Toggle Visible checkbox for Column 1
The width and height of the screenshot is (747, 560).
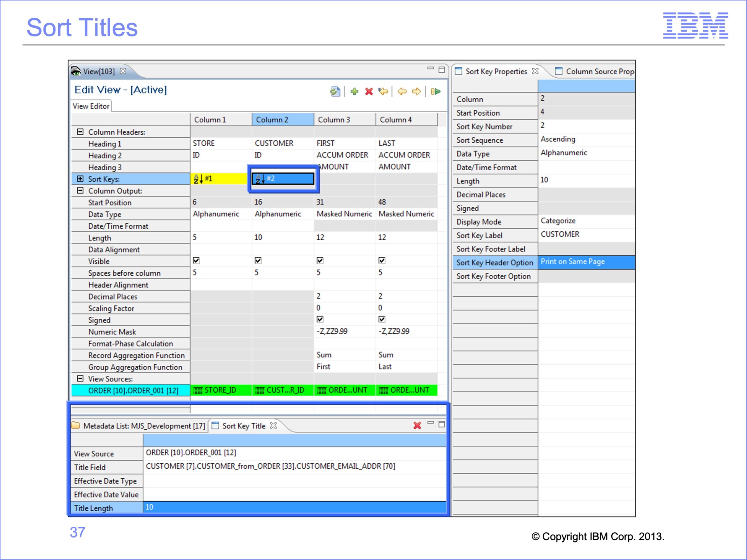pyautogui.click(x=196, y=260)
